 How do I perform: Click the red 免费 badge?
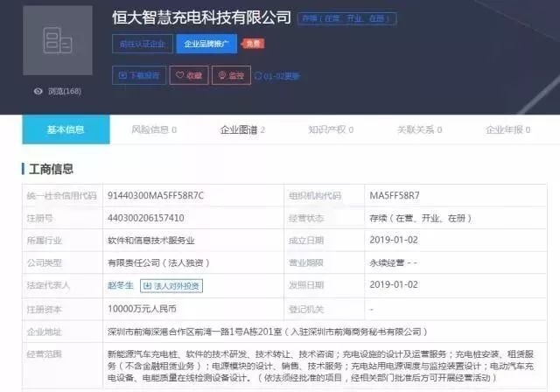tap(253, 44)
